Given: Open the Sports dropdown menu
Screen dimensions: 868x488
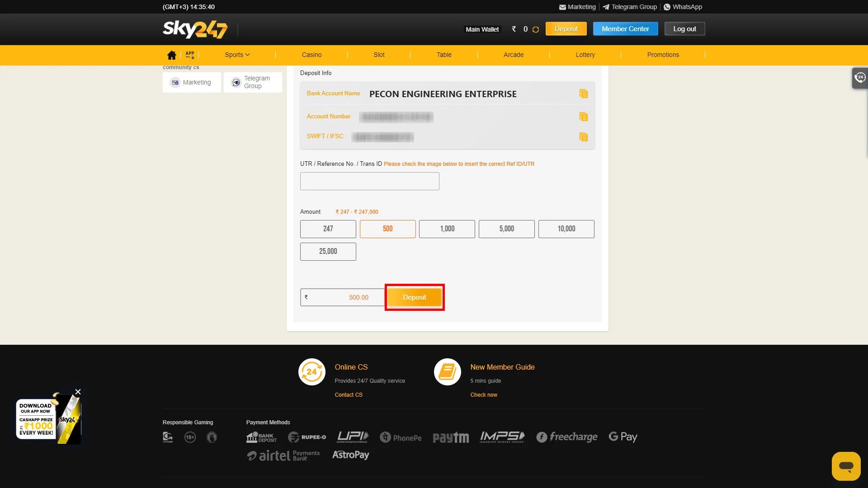Looking at the screenshot, I should 237,55.
